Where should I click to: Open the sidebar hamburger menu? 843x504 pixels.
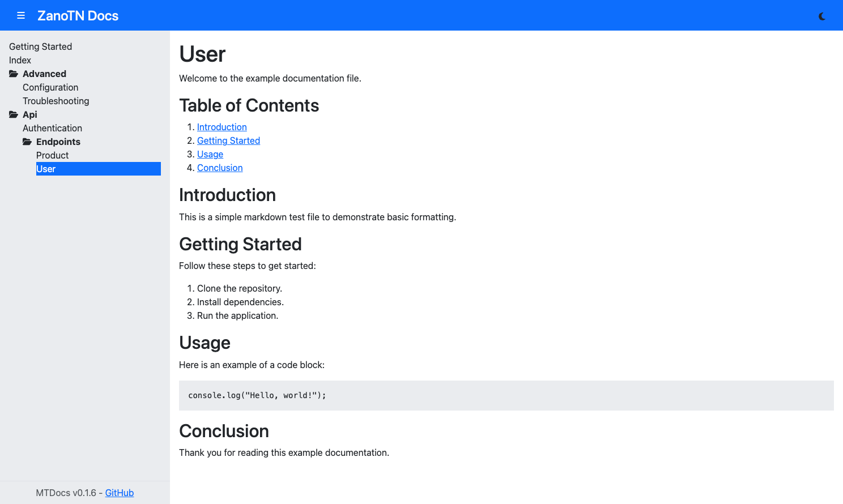(21, 15)
